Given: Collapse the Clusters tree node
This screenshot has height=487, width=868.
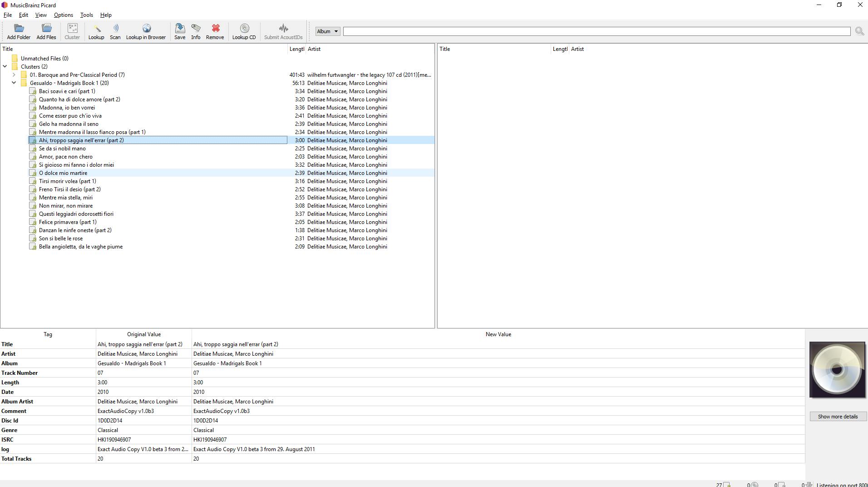Looking at the screenshot, I should [5, 66].
